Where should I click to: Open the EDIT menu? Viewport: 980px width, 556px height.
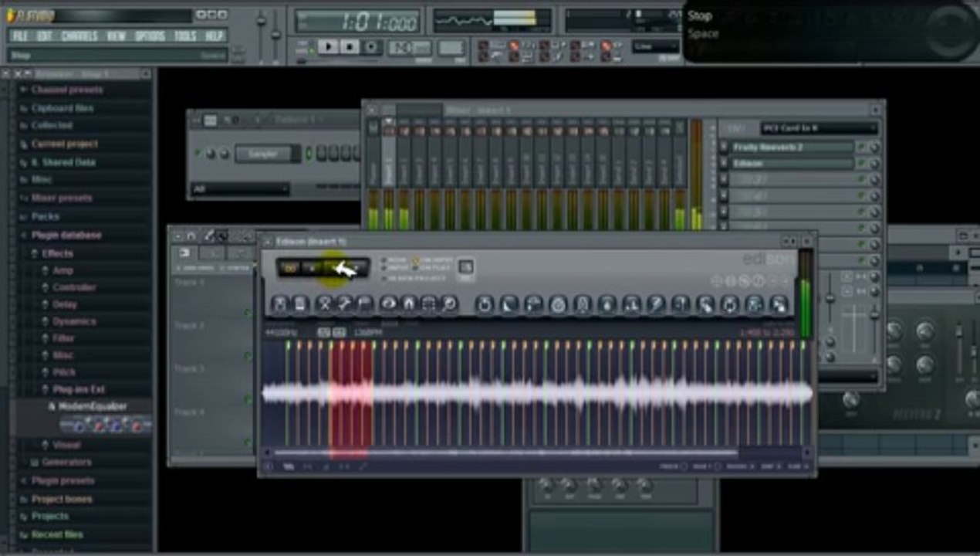[x=44, y=36]
